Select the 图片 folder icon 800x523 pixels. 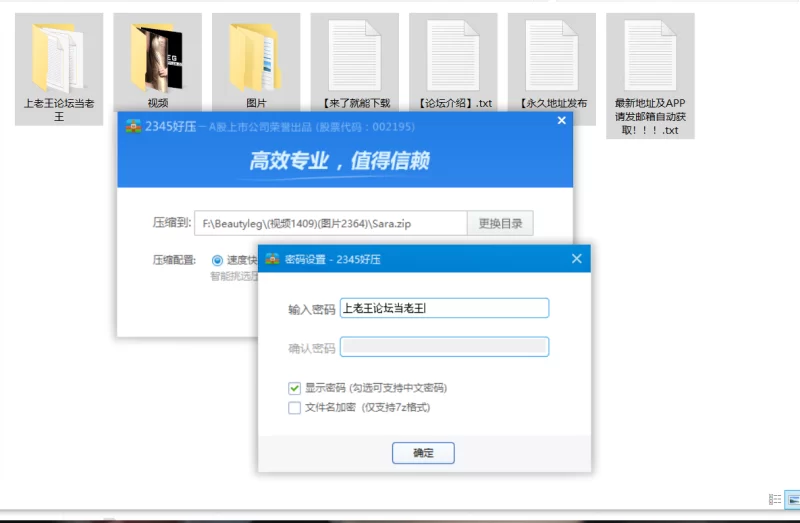[256, 58]
